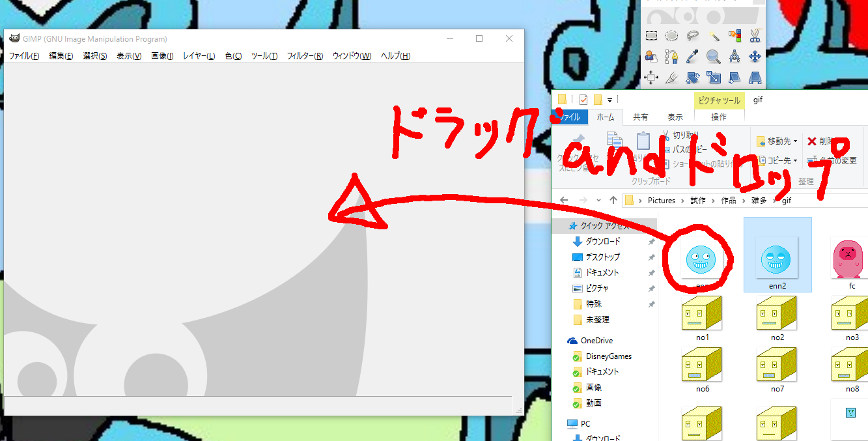
Task: Open 動画 under OneDrive
Action: point(593,403)
